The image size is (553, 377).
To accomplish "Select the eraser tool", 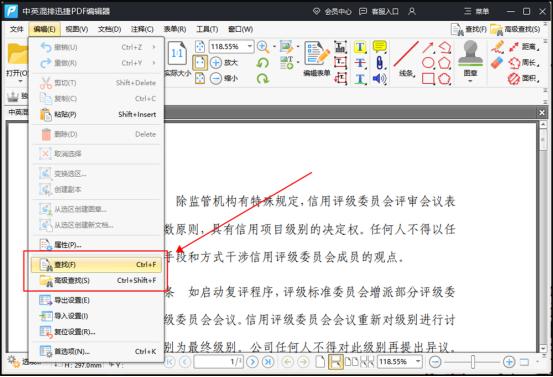I will click(x=497, y=63).
